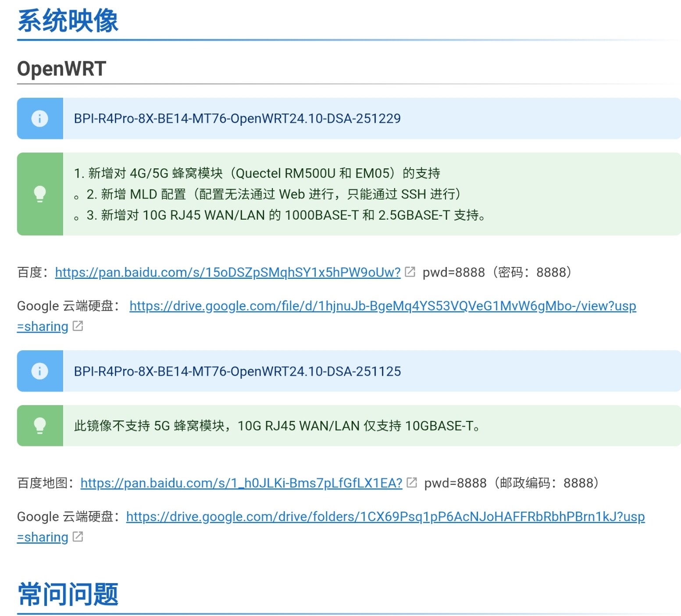Click the info icon beside the DSA-251229 image
Viewport: 681px width, 616px height.
[39, 118]
